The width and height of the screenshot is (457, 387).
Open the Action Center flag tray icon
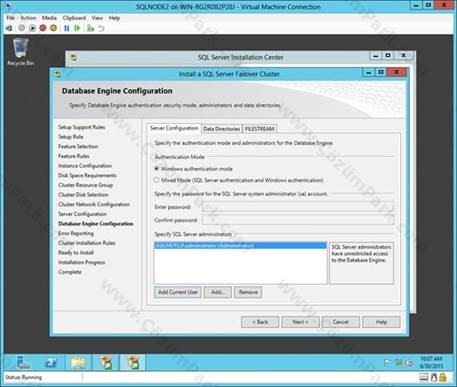[x=388, y=363]
